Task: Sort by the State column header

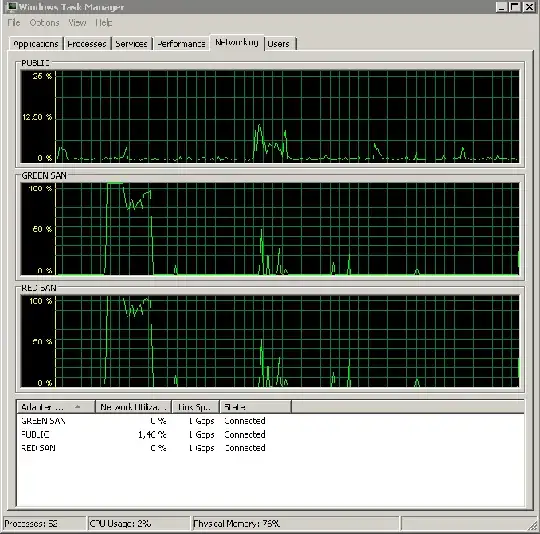Action: [256, 407]
